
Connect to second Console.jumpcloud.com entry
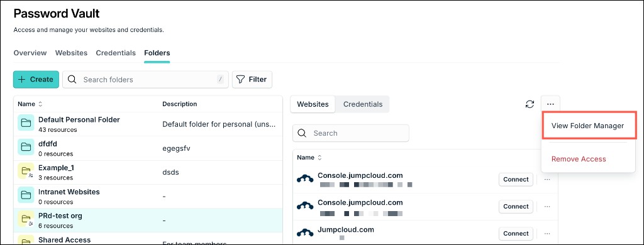pyautogui.click(x=516, y=207)
